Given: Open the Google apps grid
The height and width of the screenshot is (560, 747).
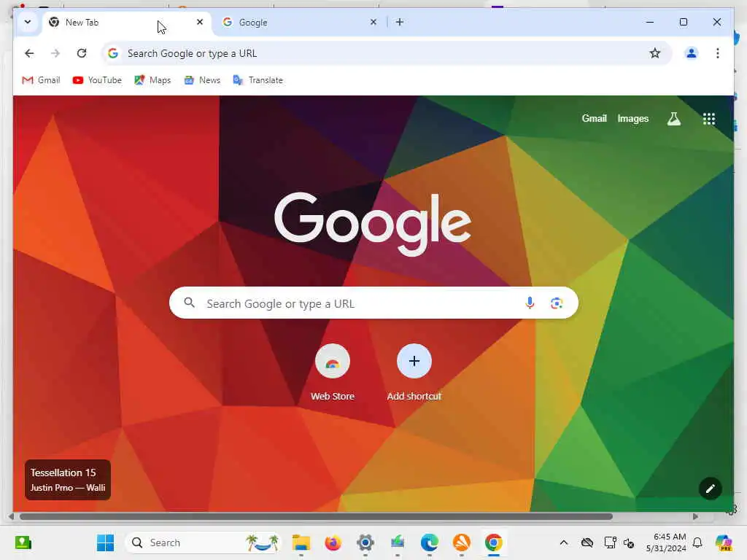Looking at the screenshot, I should [709, 119].
